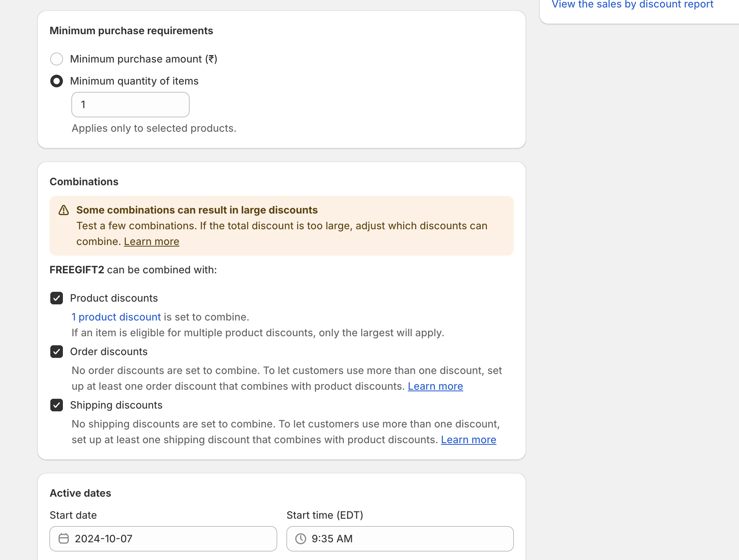
Task: Click the clock icon in the Start time field
Action: 301,538
